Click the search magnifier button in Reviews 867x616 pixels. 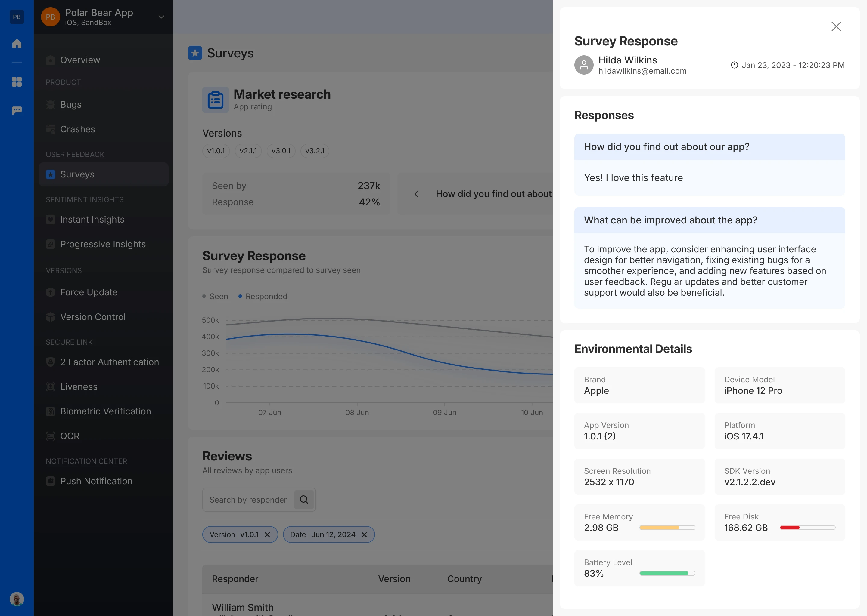(x=304, y=500)
